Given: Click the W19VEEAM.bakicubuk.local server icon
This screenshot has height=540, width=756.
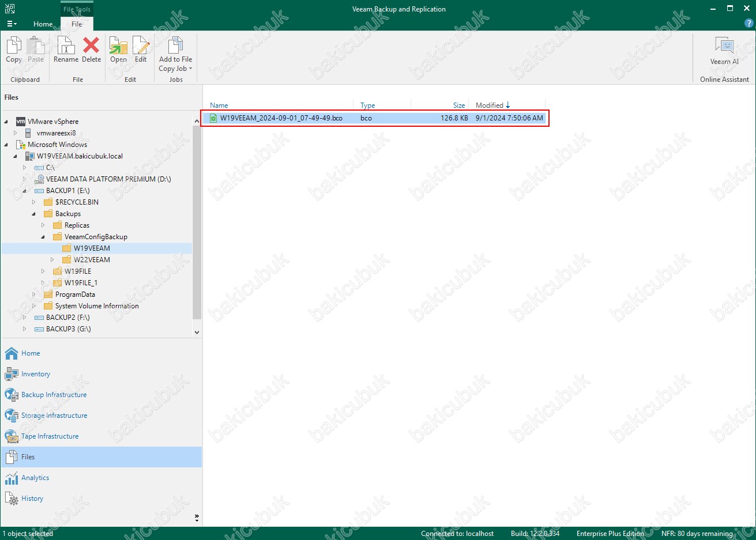Looking at the screenshot, I should click(30, 156).
